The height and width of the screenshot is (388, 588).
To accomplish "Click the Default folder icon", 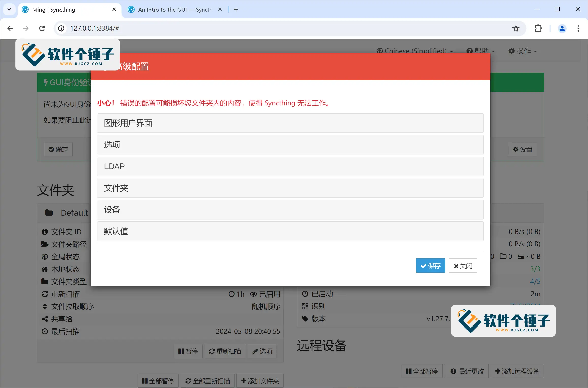I will 49,213.
